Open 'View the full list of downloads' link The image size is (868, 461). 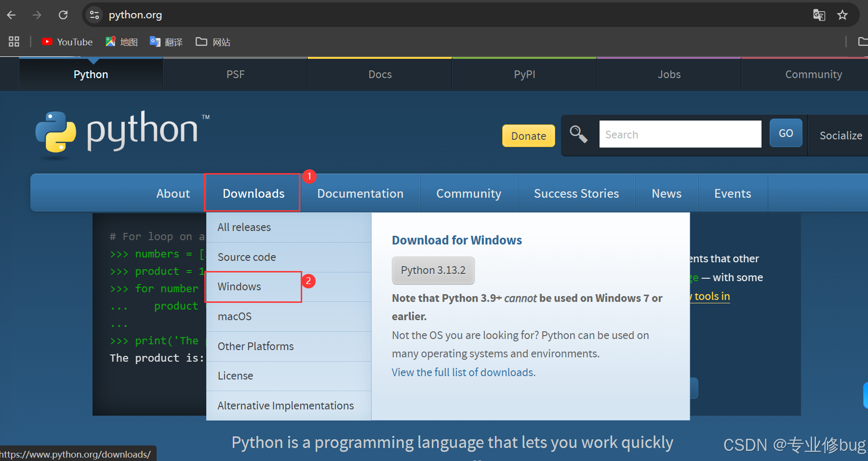click(x=463, y=372)
